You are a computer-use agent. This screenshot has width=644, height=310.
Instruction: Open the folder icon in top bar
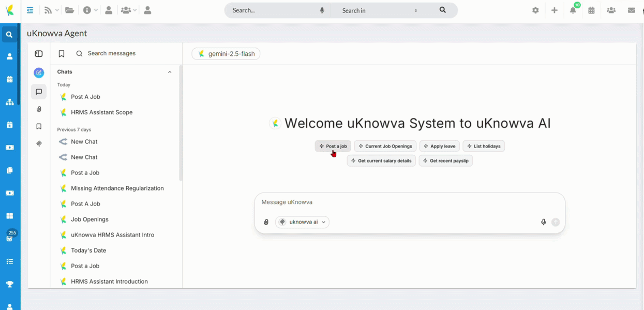coord(69,10)
